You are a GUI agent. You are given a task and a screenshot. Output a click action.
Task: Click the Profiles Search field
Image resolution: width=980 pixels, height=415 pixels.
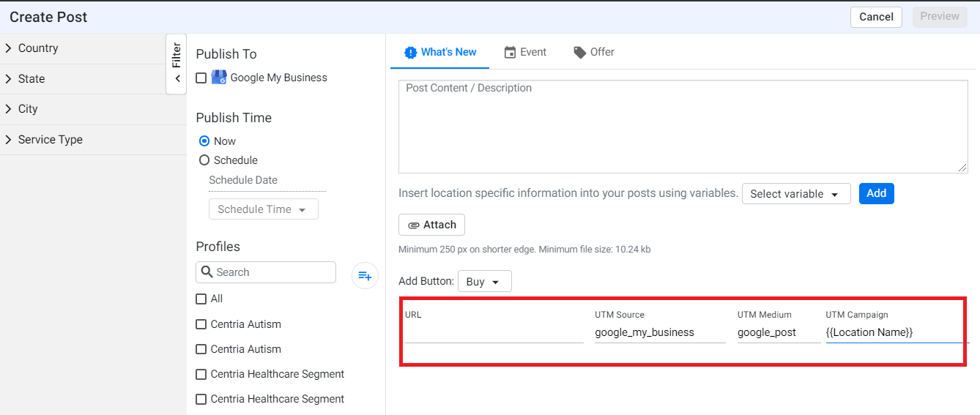click(x=266, y=272)
